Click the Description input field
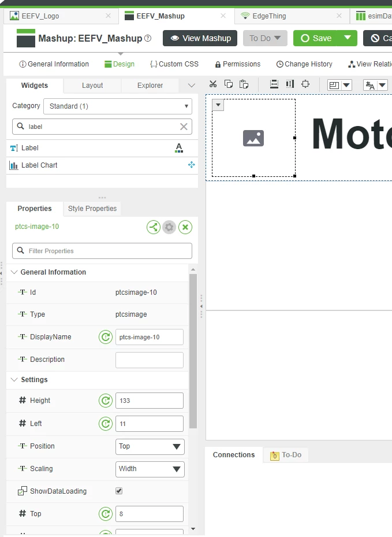This screenshot has width=392, height=537. (x=150, y=360)
